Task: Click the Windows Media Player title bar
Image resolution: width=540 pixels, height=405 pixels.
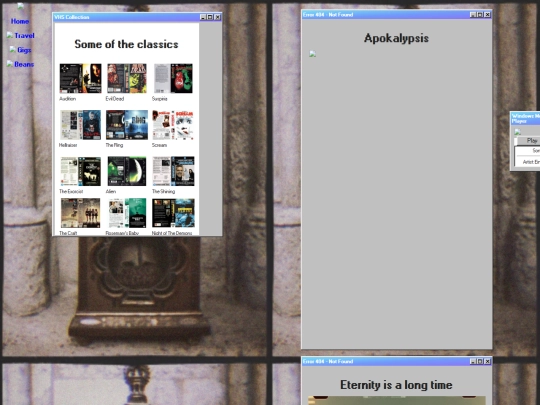Action: click(526, 118)
